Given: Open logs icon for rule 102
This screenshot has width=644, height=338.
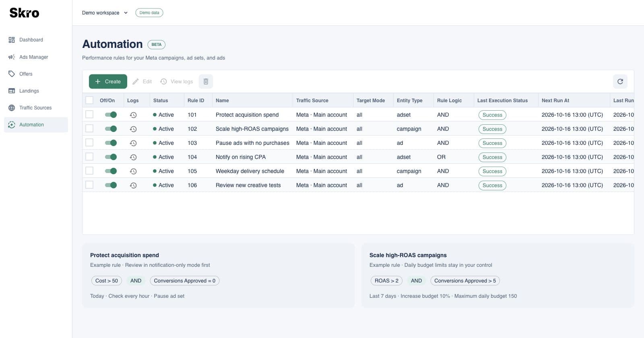Looking at the screenshot, I should [133, 129].
